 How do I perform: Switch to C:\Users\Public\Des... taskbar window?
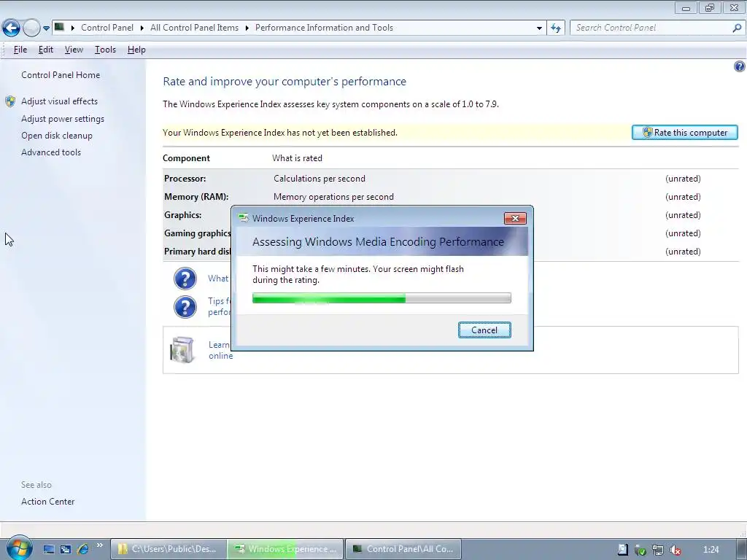click(x=169, y=549)
